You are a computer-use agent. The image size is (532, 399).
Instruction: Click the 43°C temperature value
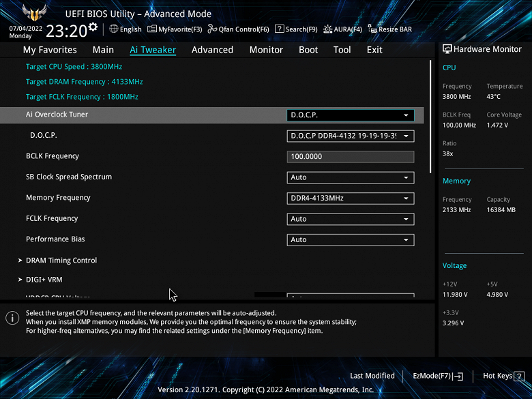pyautogui.click(x=493, y=97)
